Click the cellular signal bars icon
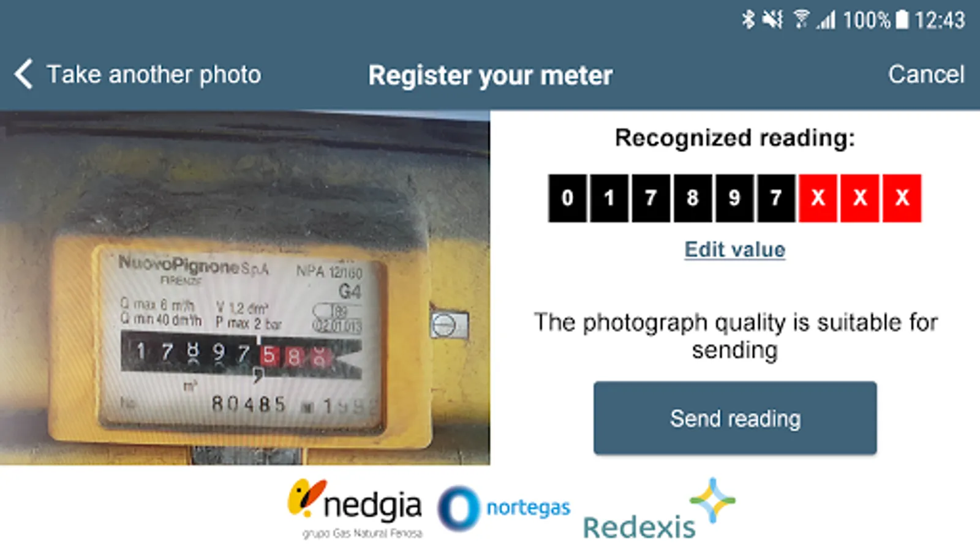Viewport: 980px width, 551px height. 827,20
